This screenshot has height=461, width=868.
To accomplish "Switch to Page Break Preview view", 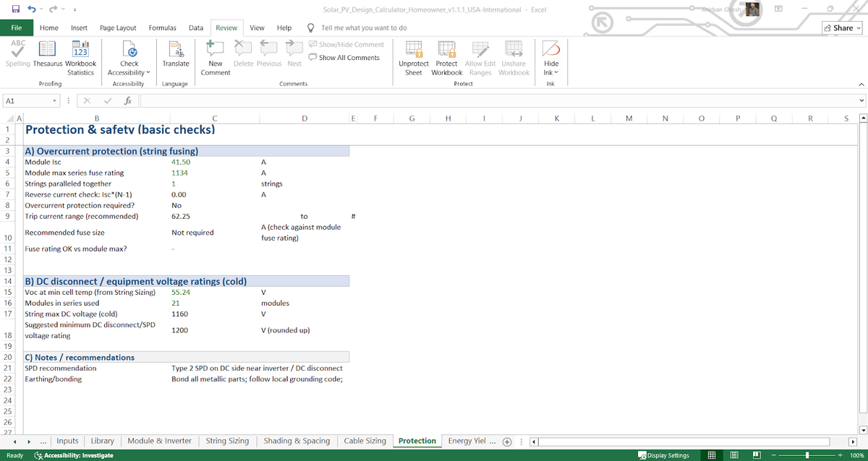I will (x=757, y=455).
